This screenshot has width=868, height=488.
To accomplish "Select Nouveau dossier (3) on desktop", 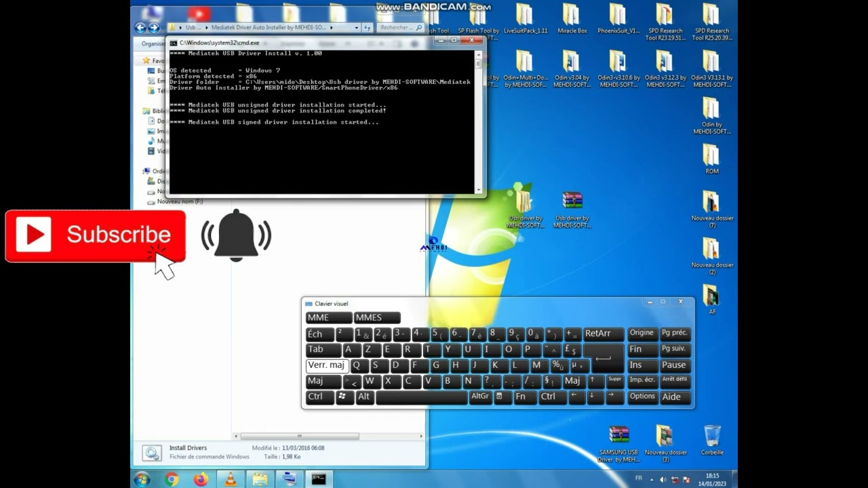I will click(x=665, y=444).
